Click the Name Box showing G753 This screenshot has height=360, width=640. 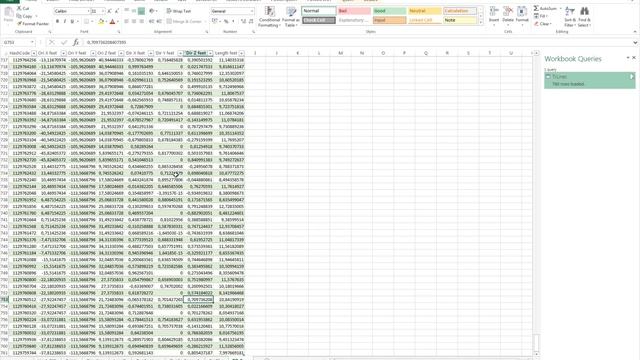[18, 42]
